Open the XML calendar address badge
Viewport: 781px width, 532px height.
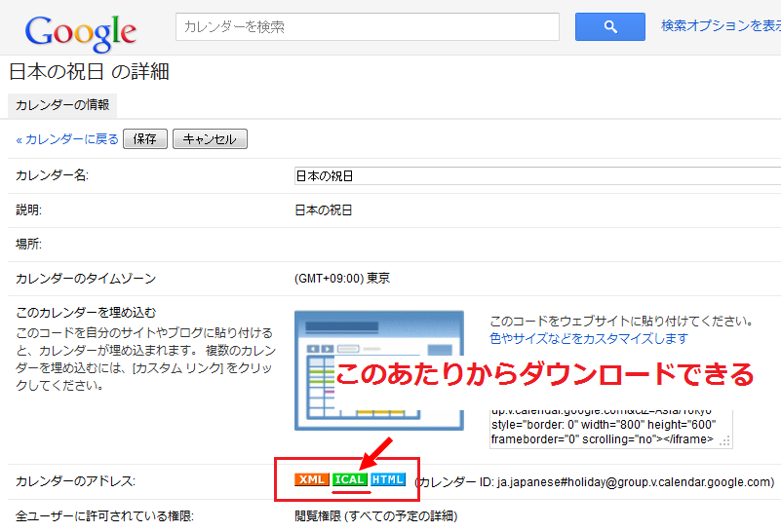point(312,479)
